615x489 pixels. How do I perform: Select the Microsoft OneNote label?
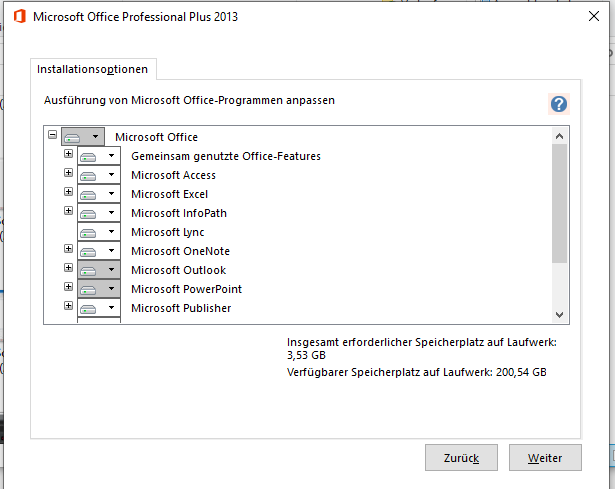pos(180,251)
